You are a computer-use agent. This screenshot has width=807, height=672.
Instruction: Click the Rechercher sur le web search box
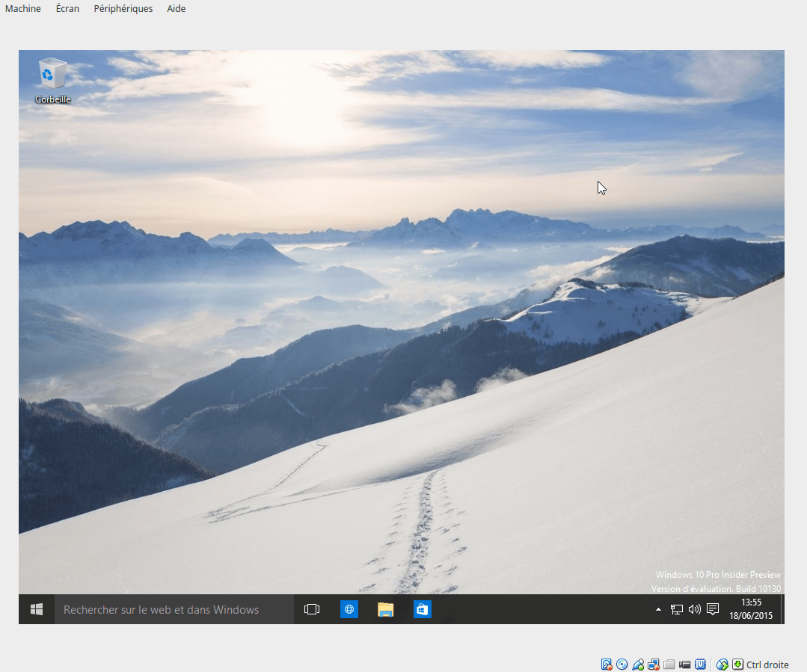[x=174, y=609]
